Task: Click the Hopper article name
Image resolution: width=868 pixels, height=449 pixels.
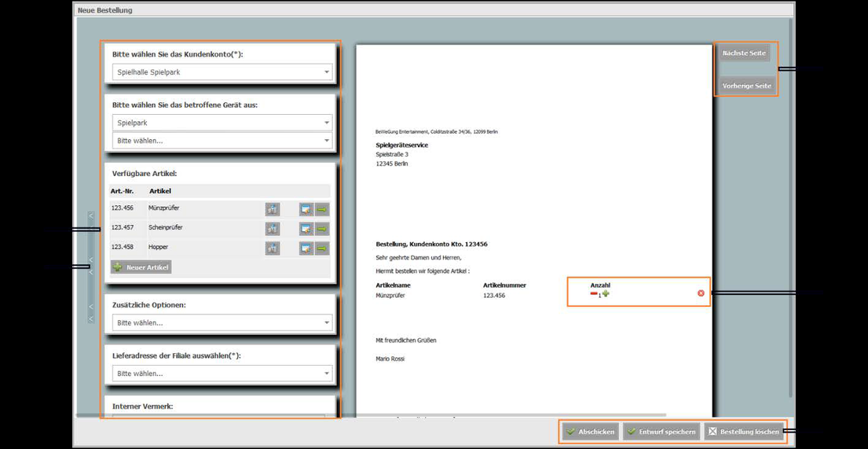Action: 159,247
